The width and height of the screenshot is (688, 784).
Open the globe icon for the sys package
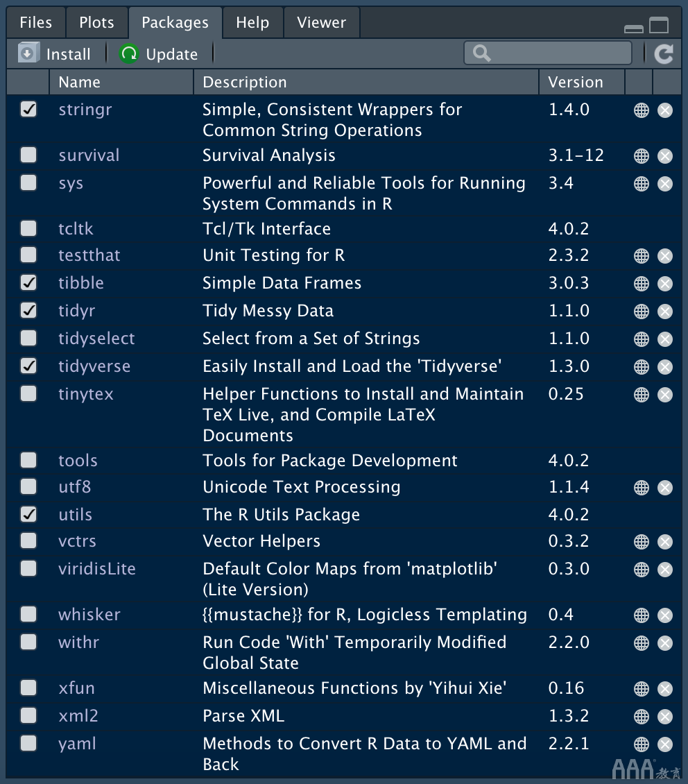[x=641, y=183]
